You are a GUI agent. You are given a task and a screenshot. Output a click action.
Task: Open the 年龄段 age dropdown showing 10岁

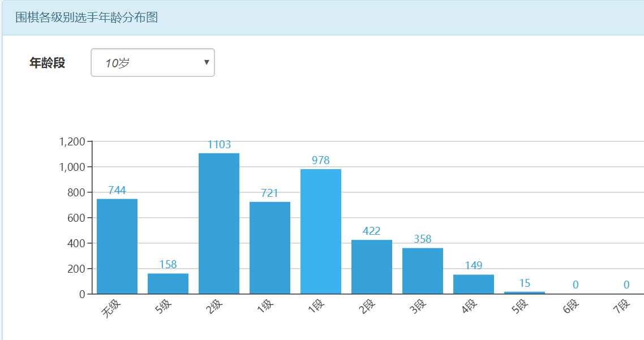(152, 63)
